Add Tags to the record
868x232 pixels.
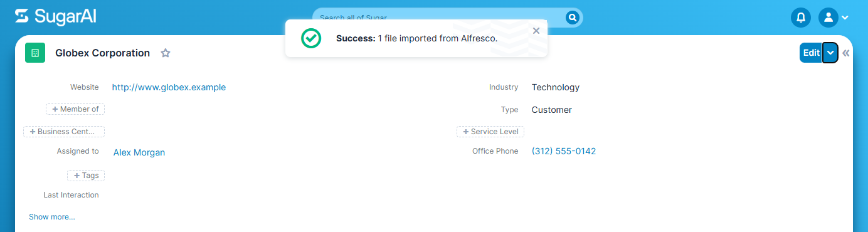coord(86,176)
